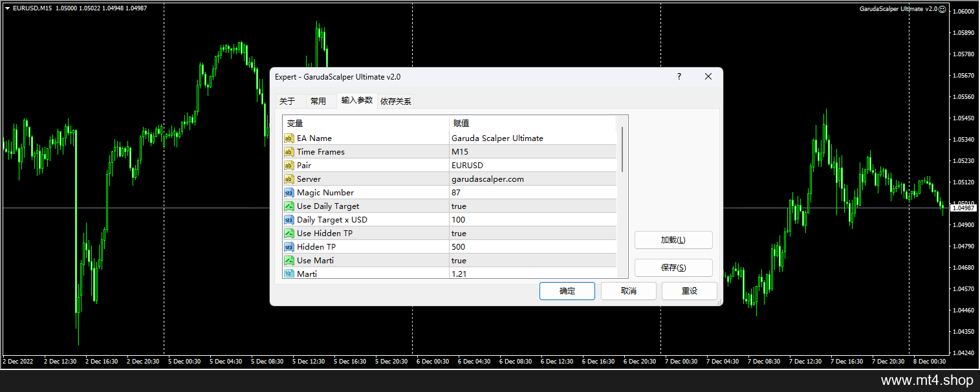Click the 加载(L) button
The image size is (980, 392).
coord(673,240)
